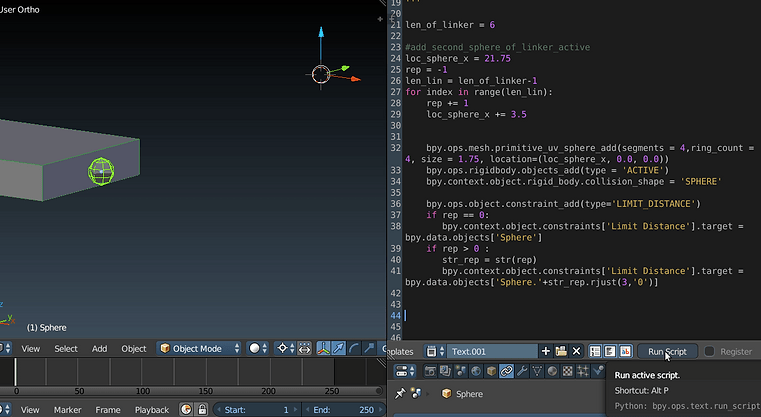Click line 21 len_of_linker code
The width and height of the screenshot is (761, 417).
click(x=450, y=25)
